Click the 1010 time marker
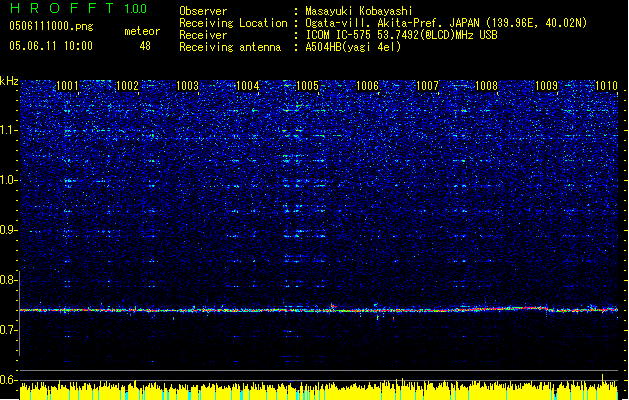This screenshot has height=400, width=629. pyautogui.click(x=606, y=86)
